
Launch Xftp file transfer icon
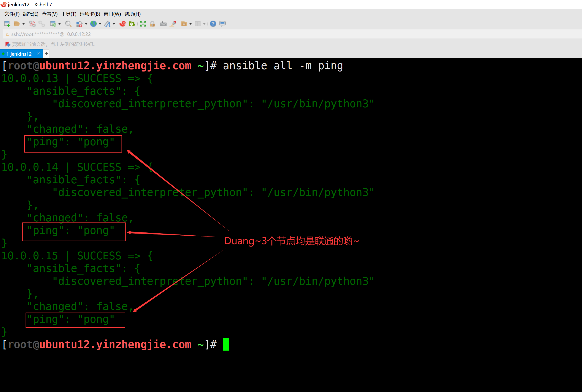coord(132,24)
